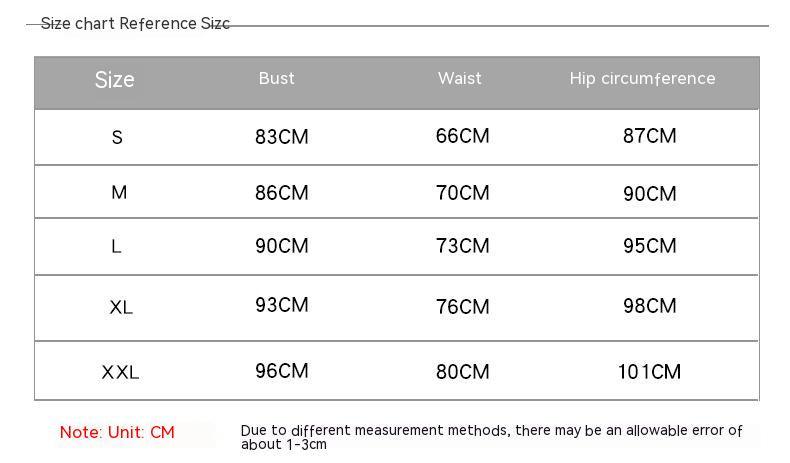This screenshot has height=463, width=790.
Task: Click the 87CM hip value
Action: coord(649,136)
